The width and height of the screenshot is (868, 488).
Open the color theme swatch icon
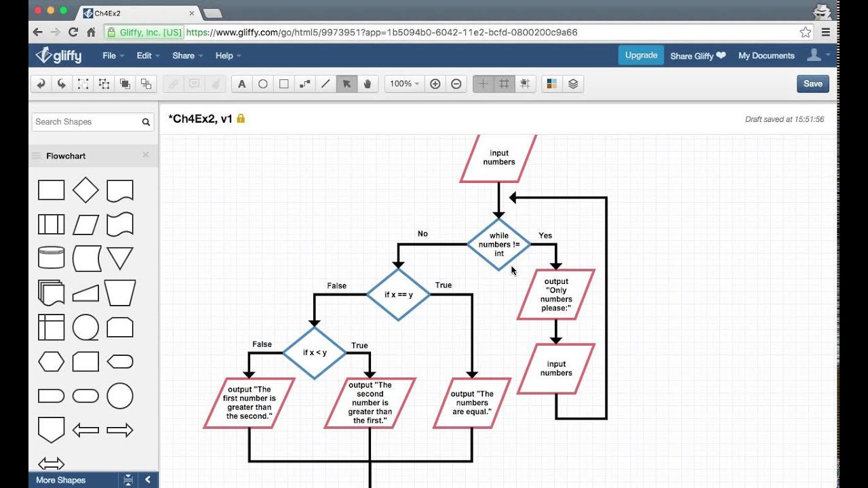(x=552, y=84)
